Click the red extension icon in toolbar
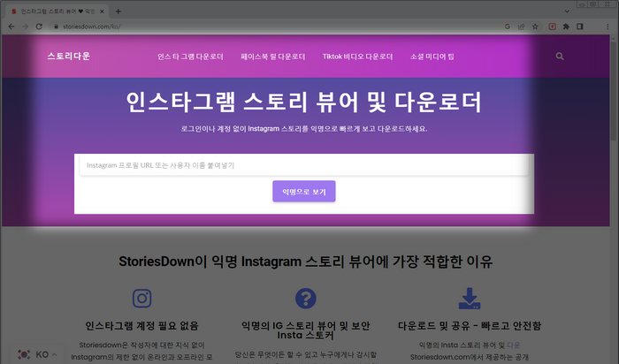The width and height of the screenshot is (619, 364). 553,27
